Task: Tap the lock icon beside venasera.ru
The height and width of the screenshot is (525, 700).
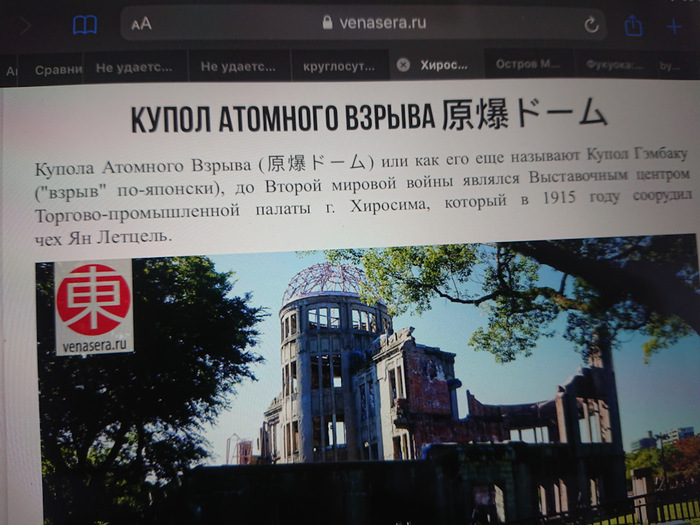Action: [327, 22]
